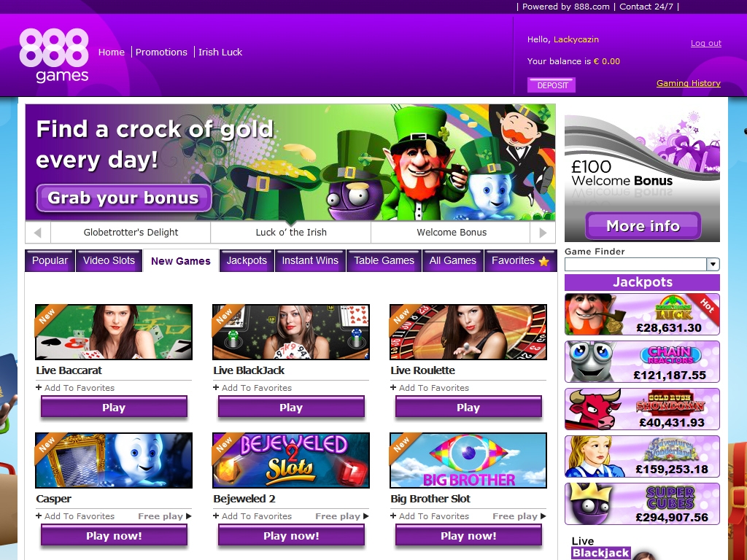Click the 888 games logo
747x560 pixels.
(55, 55)
